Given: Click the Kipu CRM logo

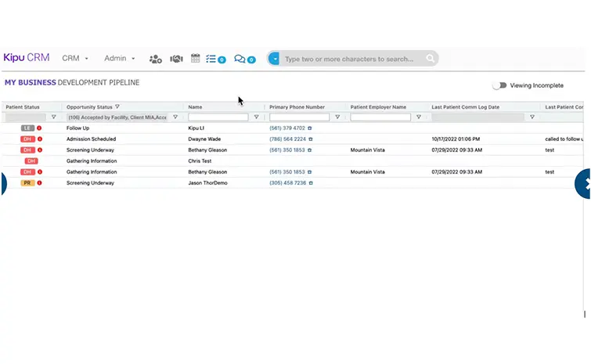Looking at the screenshot, I should click(x=26, y=58).
